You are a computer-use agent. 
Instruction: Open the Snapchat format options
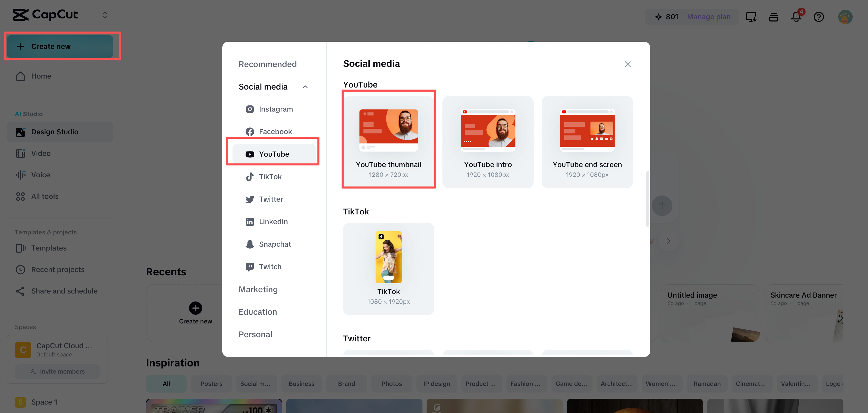point(275,244)
